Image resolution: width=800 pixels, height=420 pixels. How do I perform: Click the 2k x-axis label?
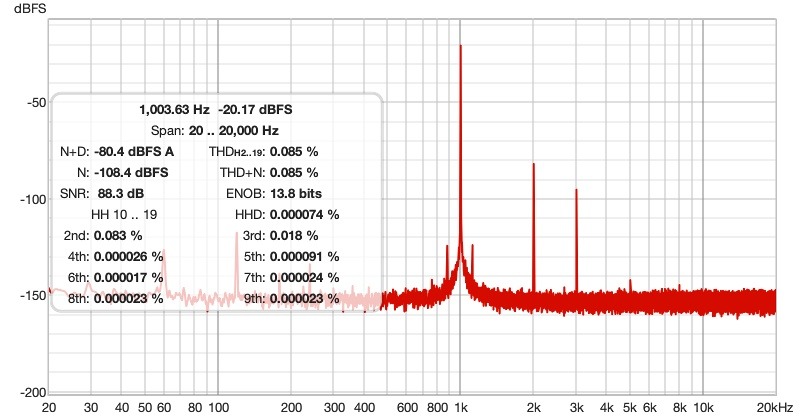click(x=534, y=408)
